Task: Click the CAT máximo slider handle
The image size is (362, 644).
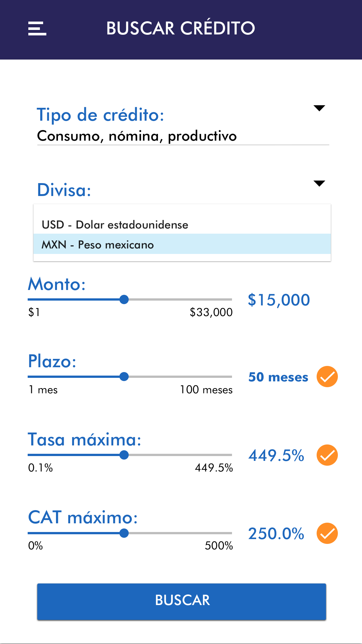Action: click(x=124, y=533)
